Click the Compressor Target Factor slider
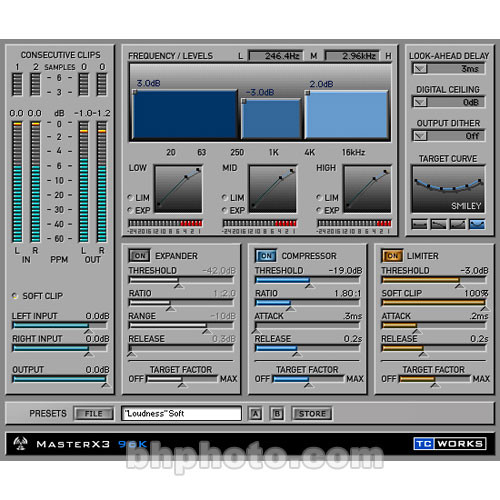Viewport: 500px width, 500px height. pos(308,379)
